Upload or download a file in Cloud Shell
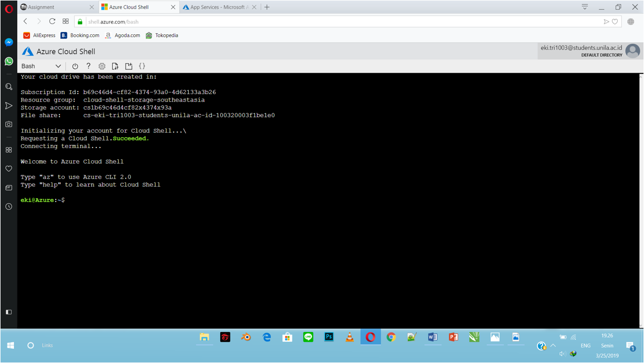 pyautogui.click(x=115, y=66)
